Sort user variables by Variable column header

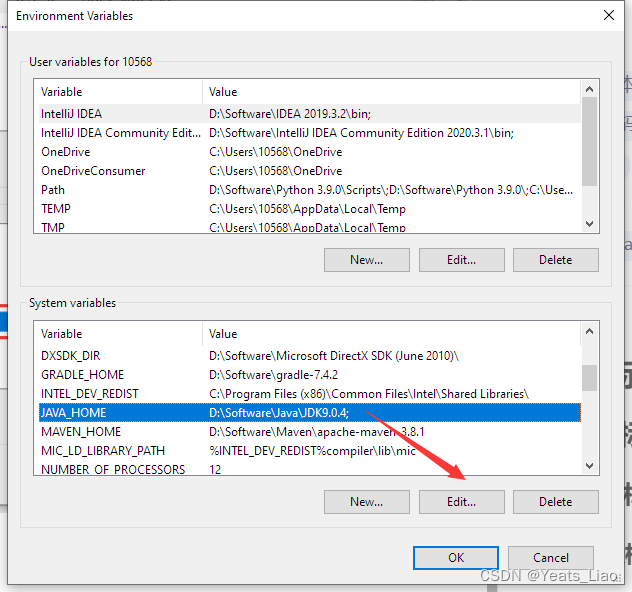pyautogui.click(x=121, y=92)
